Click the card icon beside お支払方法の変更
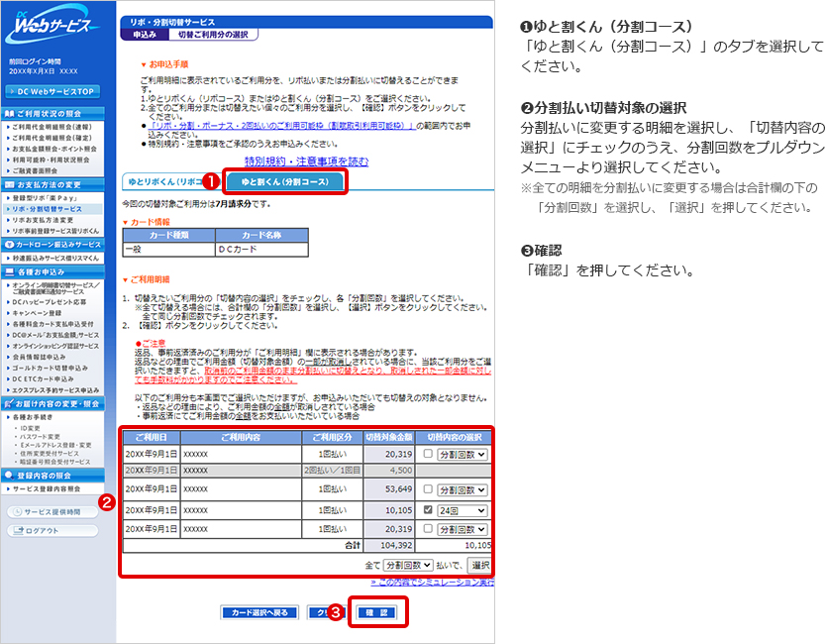 tap(9, 184)
